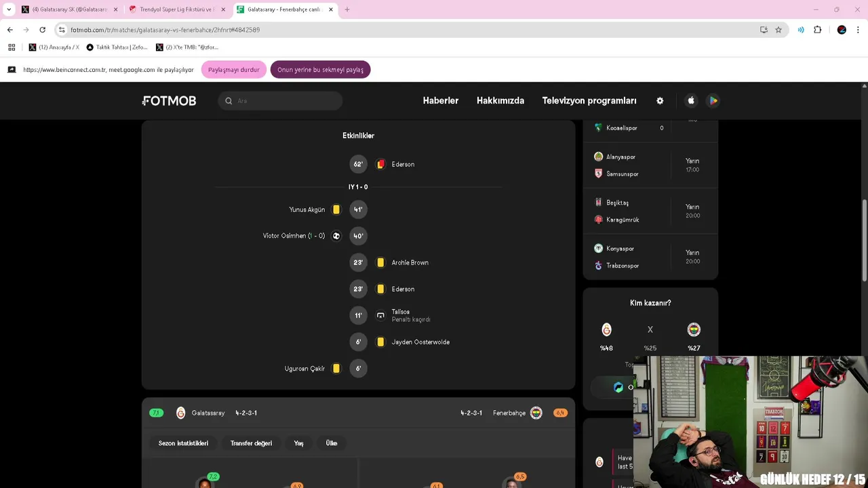Click Fenerbahçe team rating 6.4 badge
Image resolution: width=868 pixels, height=488 pixels.
(560, 413)
